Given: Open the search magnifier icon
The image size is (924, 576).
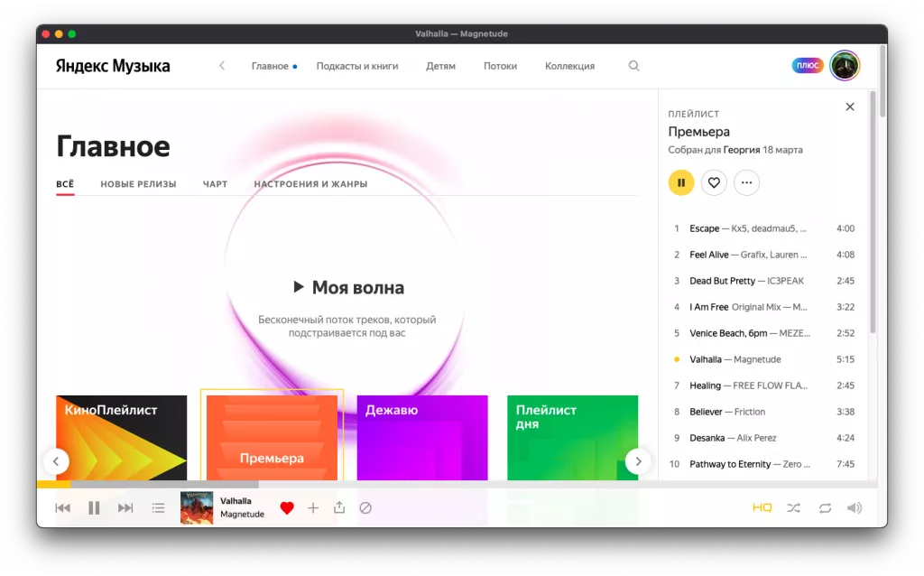Looking at the screenshot, I should click(633, 66).
